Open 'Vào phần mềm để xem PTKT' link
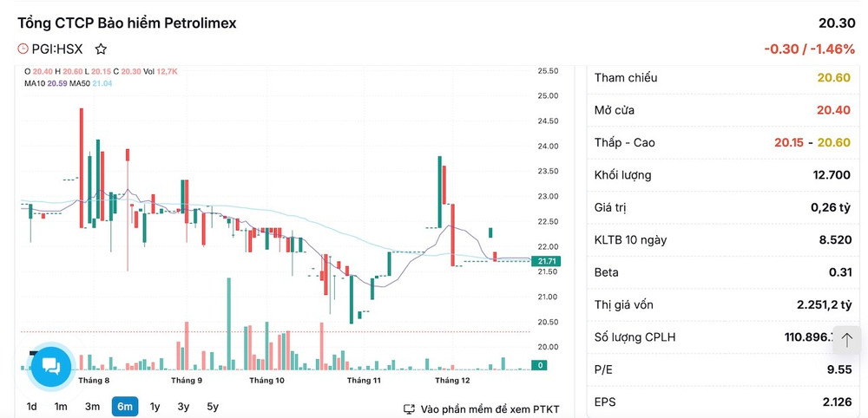 (x=490, y=408)
